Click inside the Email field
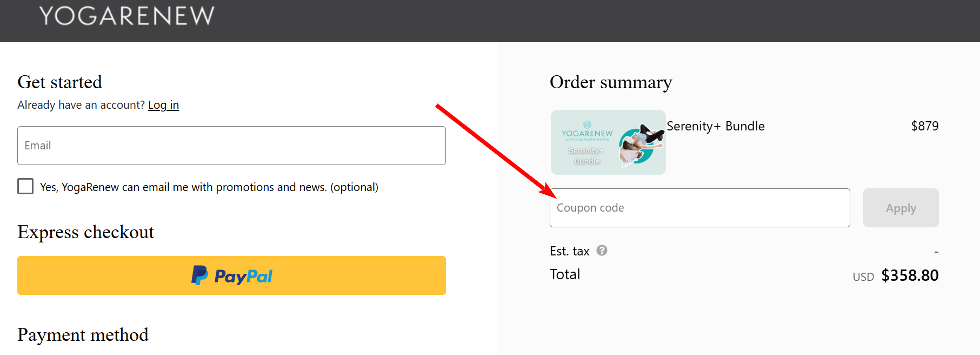The height and width of the screenshot is (355, 980). point(231,145)
